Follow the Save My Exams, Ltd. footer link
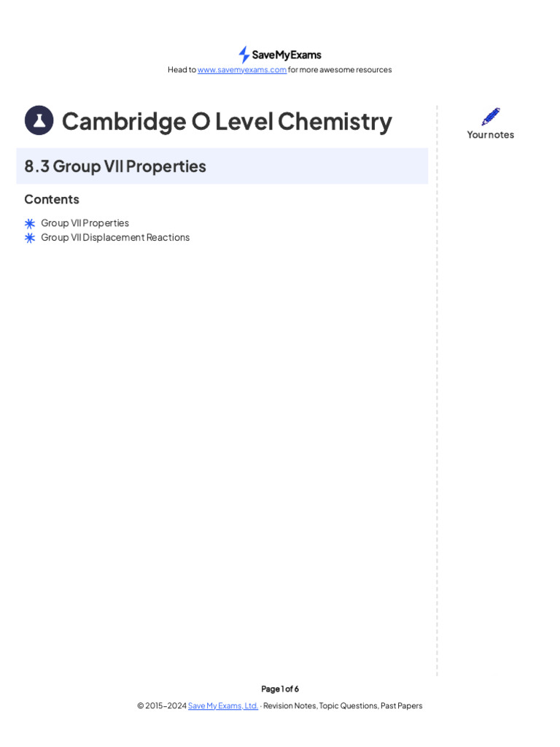Image resolution: width=560 pixels, height=747 pixels. 223,705
